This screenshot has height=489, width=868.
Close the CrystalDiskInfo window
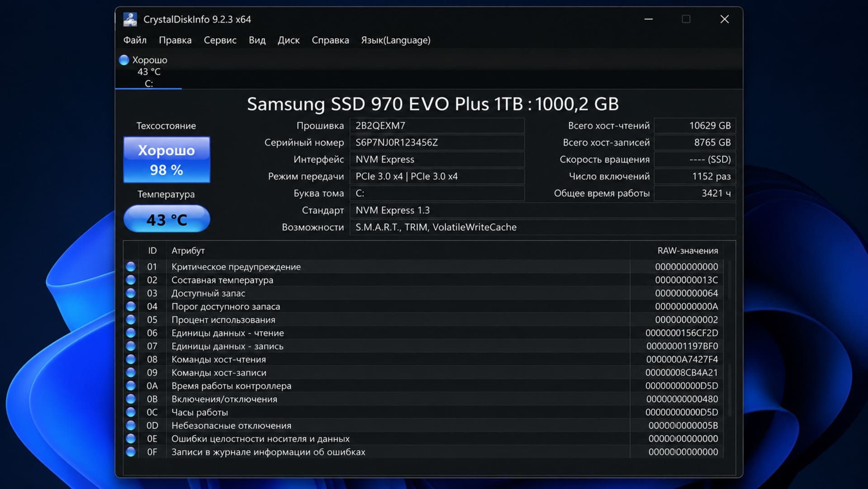[724, 19]
